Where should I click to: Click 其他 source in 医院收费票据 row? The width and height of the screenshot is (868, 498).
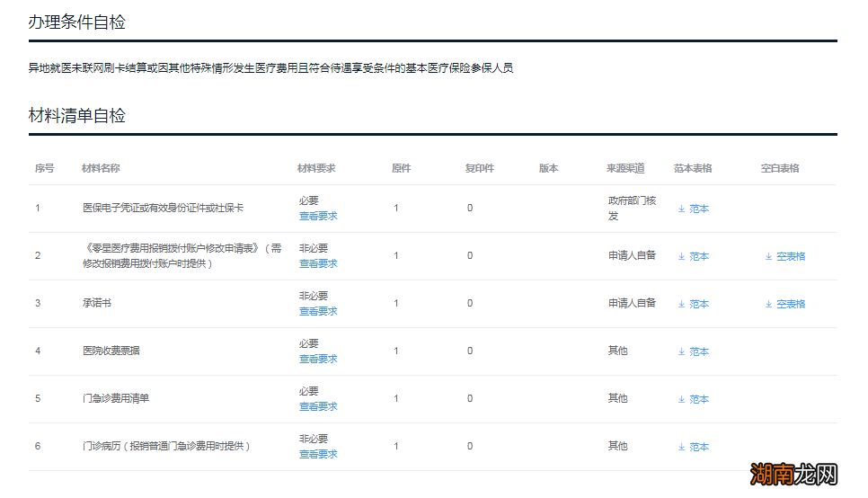(618, 351)
